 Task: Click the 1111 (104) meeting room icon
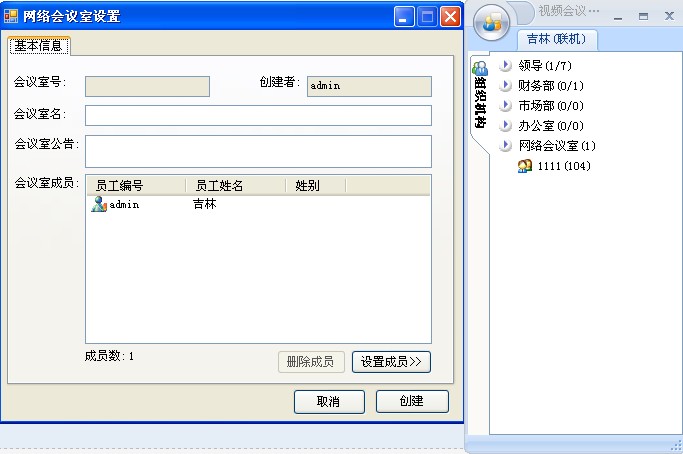[525, 166]
